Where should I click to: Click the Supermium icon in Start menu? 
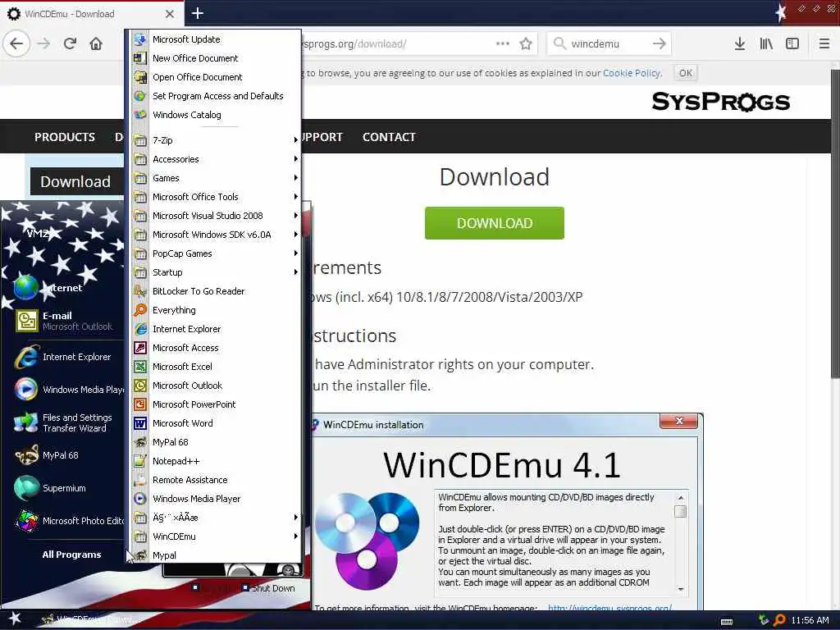point(26,488)
